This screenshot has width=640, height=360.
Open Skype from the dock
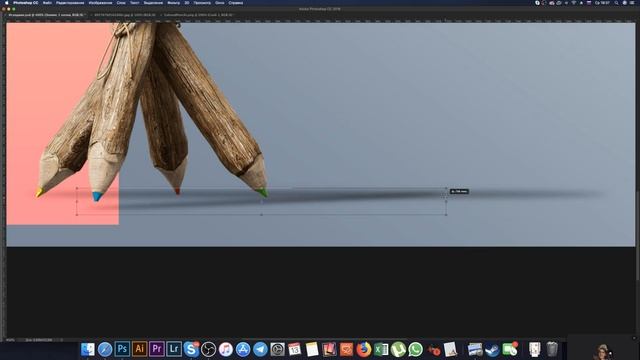coord(191,349)
